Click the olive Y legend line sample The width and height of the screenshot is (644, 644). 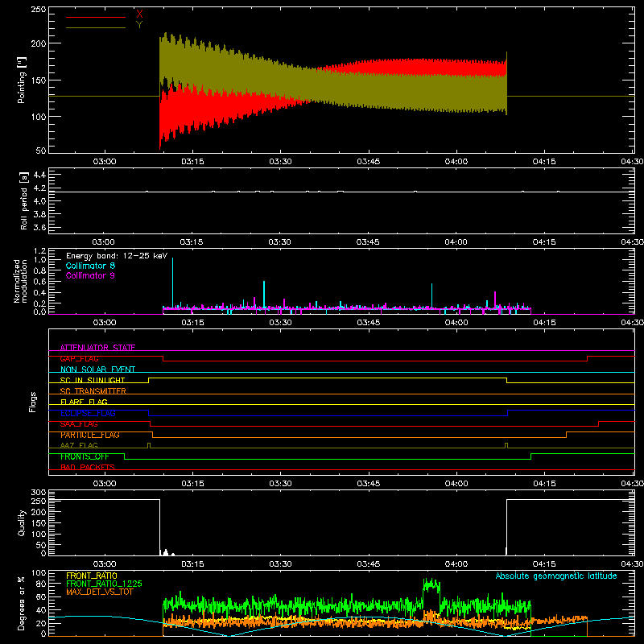pyautogui.click(x=95, y=28)
